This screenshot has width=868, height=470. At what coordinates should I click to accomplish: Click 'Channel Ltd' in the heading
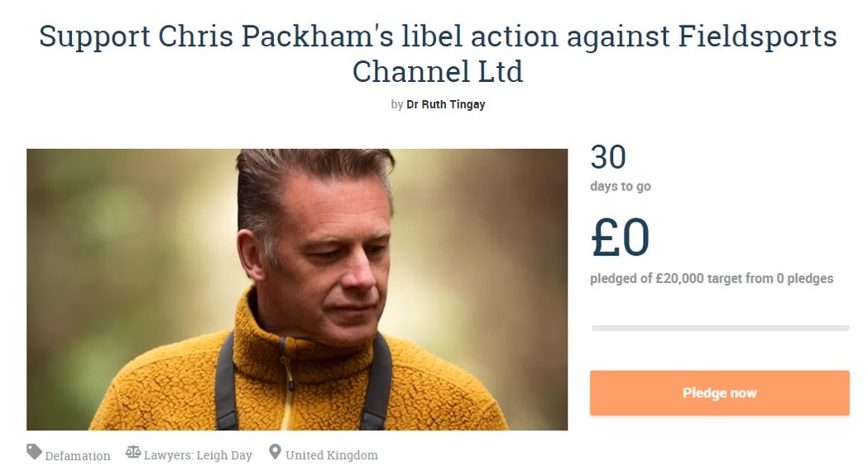point(438,71)
